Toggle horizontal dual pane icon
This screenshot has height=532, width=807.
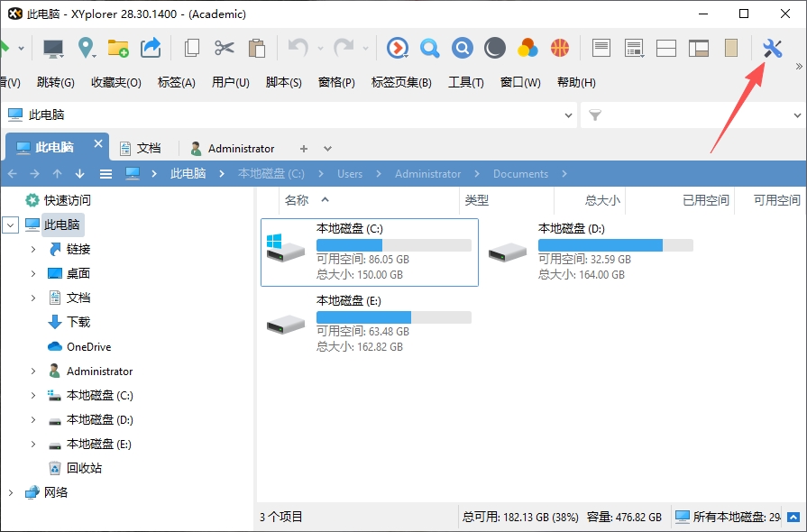click(666, 49)
